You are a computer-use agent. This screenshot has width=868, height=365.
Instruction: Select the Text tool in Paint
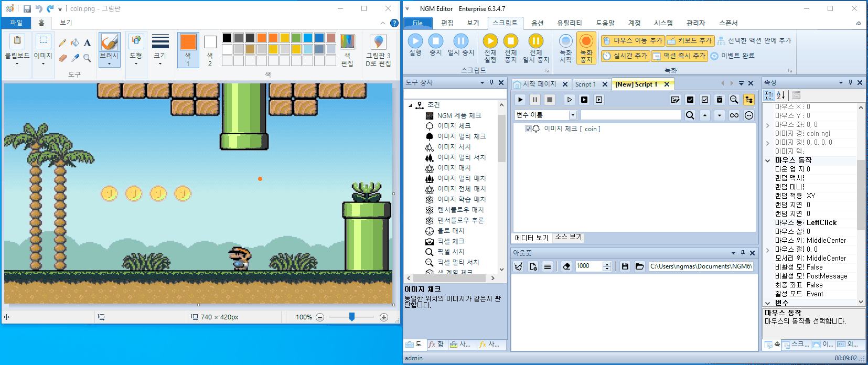point(88,43)
